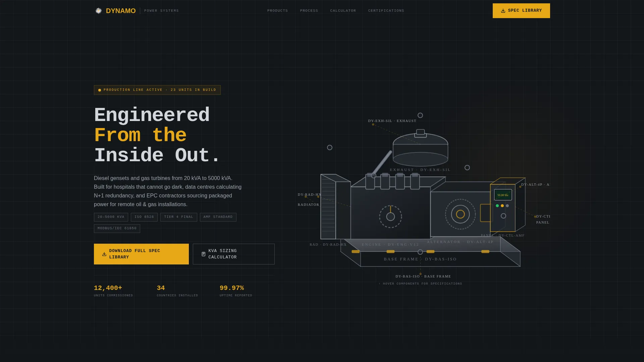Click the RADIATOR callout label
The width and height of the screenshot is (644, 362).
(308, 205)
